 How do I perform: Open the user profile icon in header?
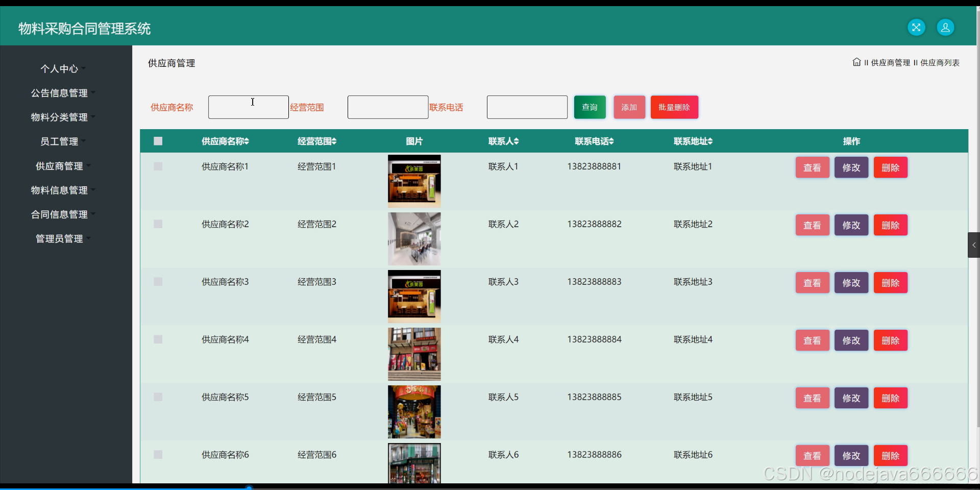coord(945,28)
